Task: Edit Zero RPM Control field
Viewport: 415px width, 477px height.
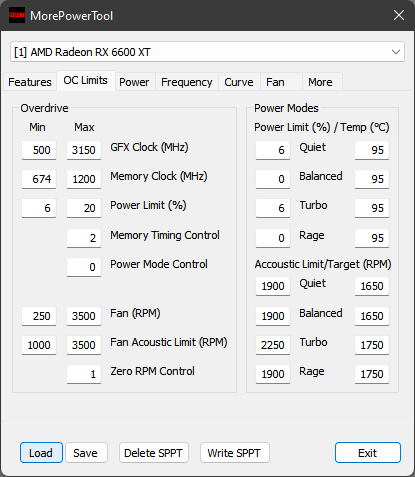Action: click(84, 374)
